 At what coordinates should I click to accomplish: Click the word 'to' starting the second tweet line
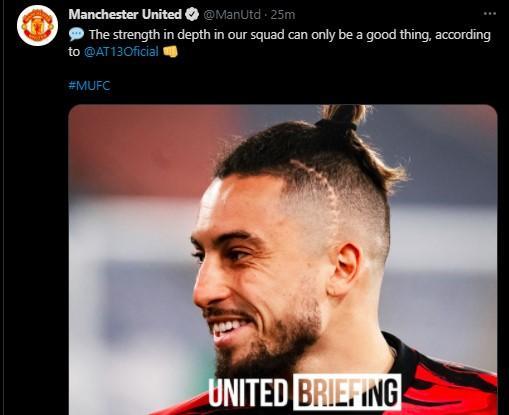pos(74,52)
